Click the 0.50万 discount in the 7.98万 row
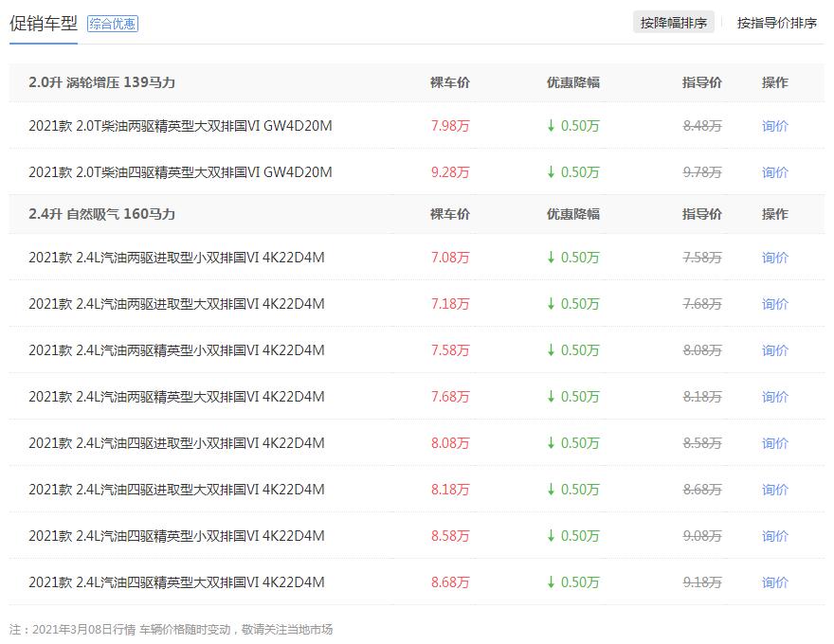Viewport: 834px width, 644px height. click(573, 126)
